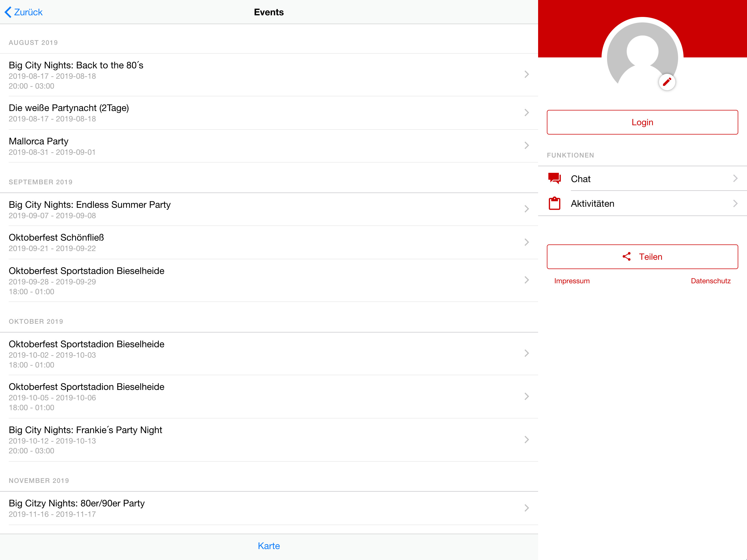Click the NOVEMBER 2019 section header

pyautogui.click(x=39, y=481)
